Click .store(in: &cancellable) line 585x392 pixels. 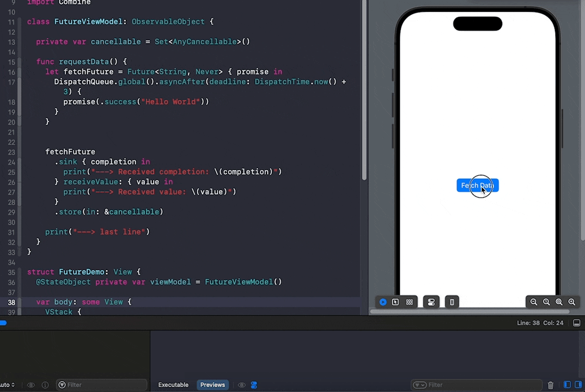click(109, 212)
